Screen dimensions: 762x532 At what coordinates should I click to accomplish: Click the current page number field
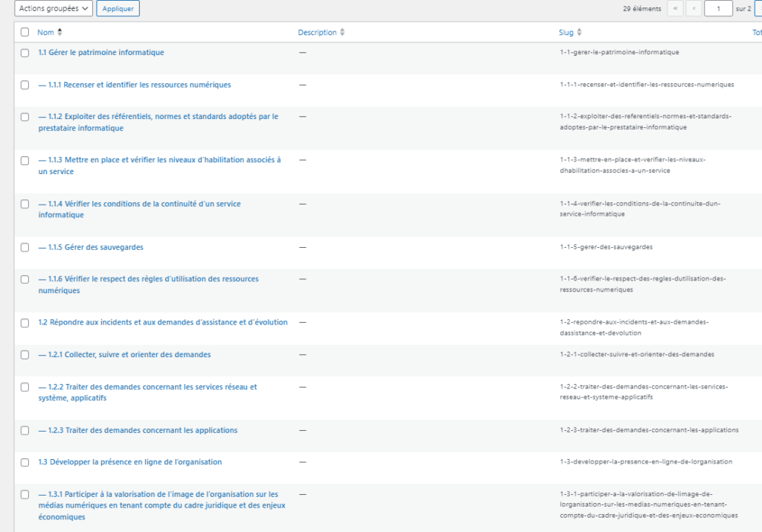point(718,9)
